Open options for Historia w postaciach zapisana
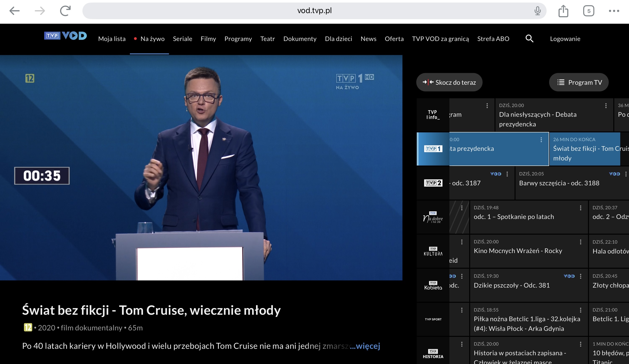The height and width of the screenshot is (364, 629). tap(581, 344)
